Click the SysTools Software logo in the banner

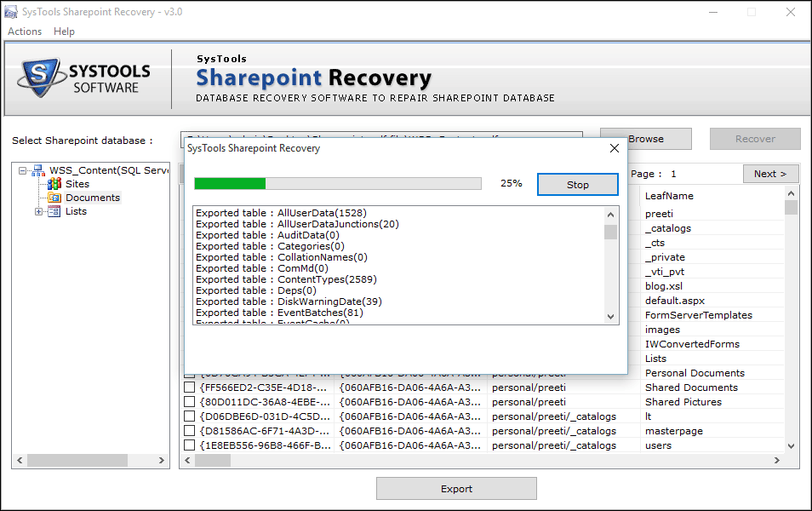83,78
